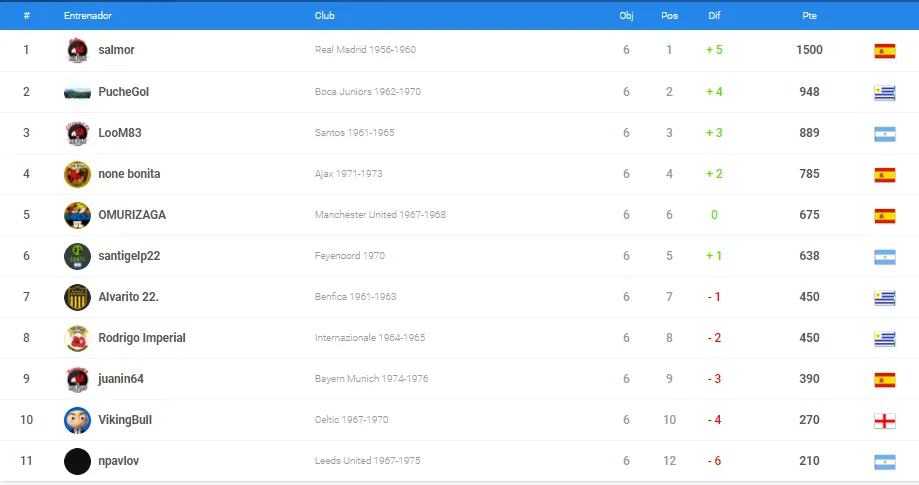
Task: Click PucheGol's 948 points value
Action: pyautogui.click(x=809, y=92)
